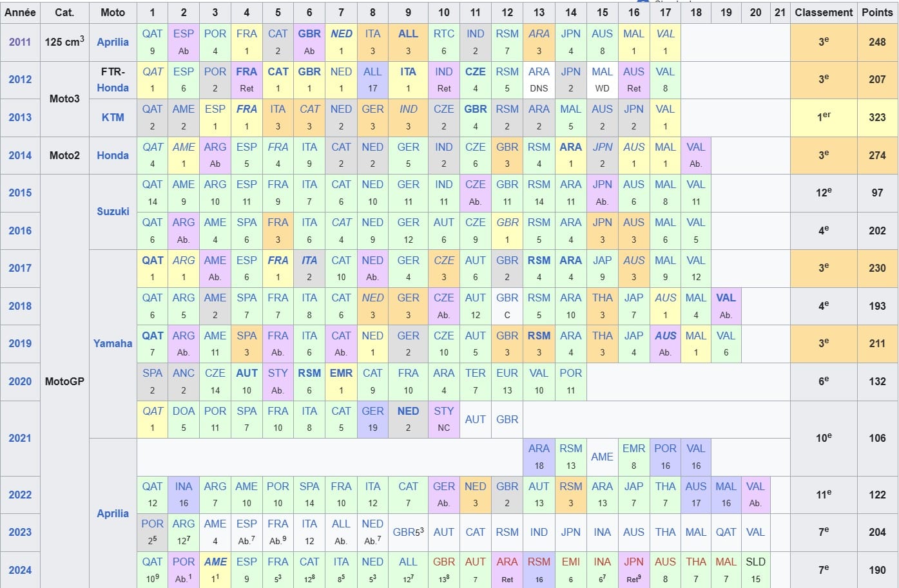Click the Points column header

point(876,12)
